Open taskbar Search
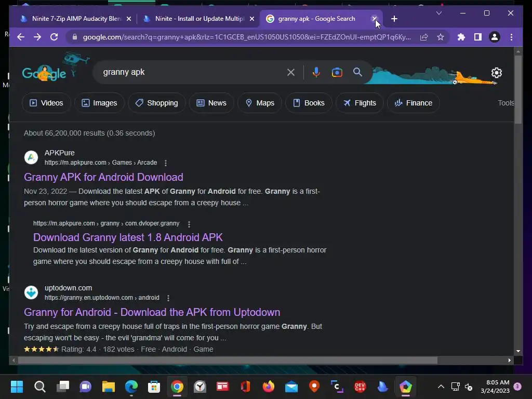532x399 pixels. (x=39, y=387)
